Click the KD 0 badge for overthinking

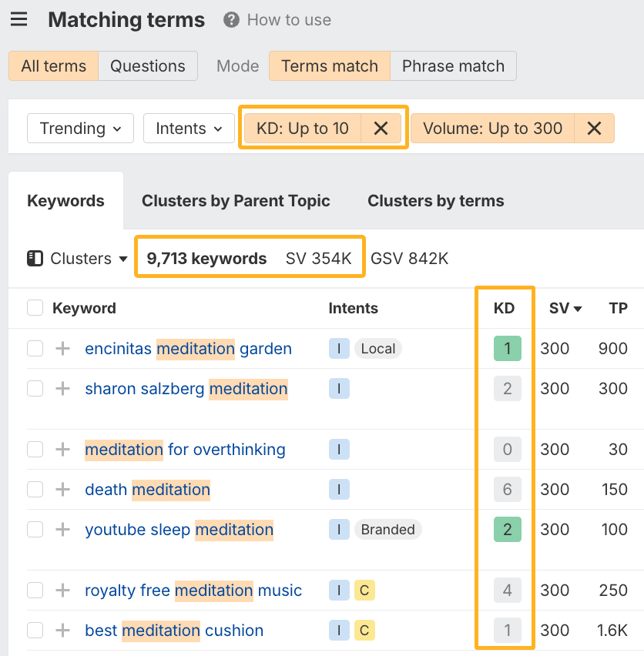[508, 450]
